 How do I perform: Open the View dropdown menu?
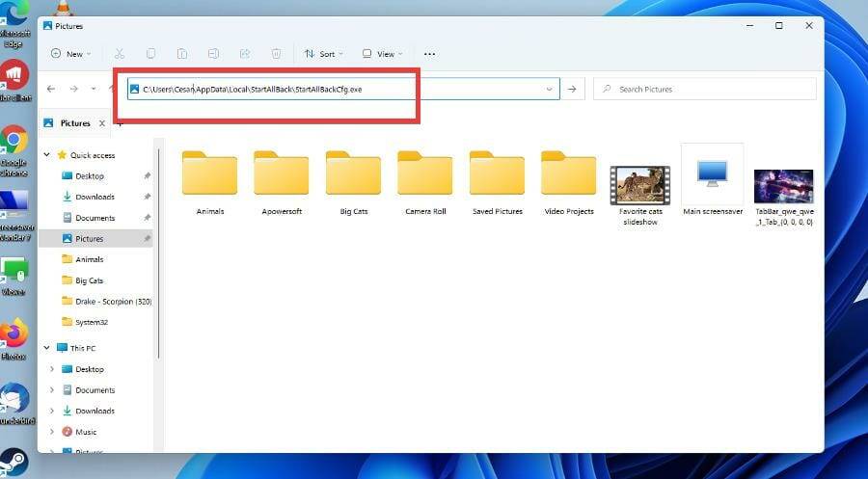click(x=383, y=54)
